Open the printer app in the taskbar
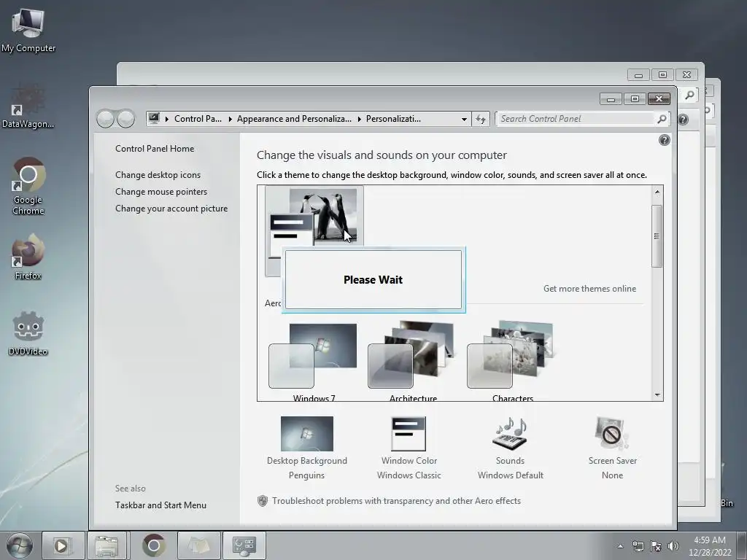Screen dimensions: 747x560 [x=107, y=545]
